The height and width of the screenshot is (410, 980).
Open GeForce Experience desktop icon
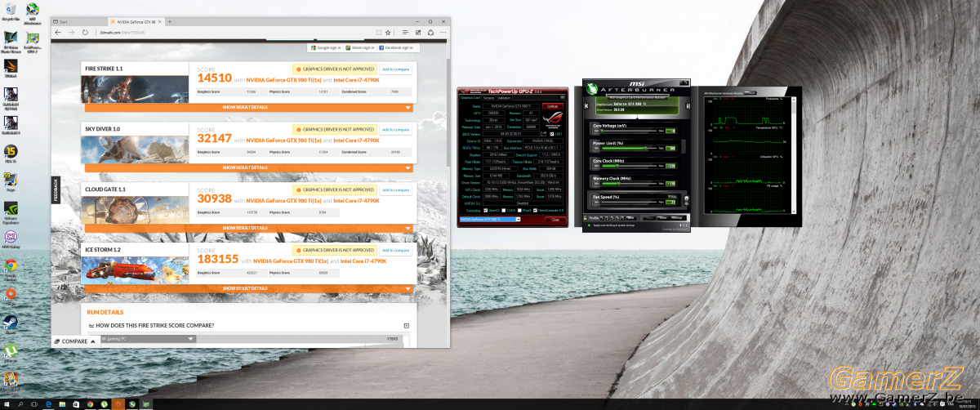point(11,212)
